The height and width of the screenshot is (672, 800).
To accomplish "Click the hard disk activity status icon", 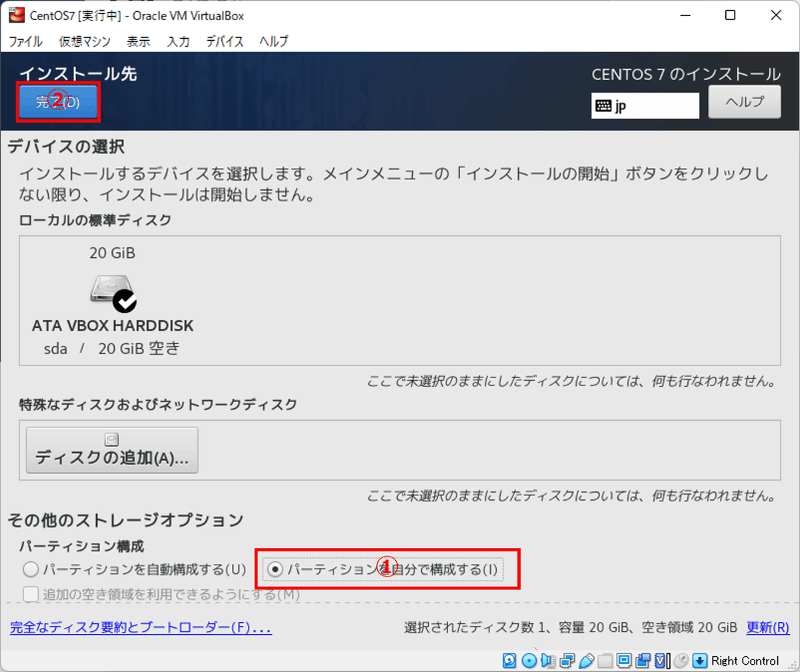I will click(509, 661).
